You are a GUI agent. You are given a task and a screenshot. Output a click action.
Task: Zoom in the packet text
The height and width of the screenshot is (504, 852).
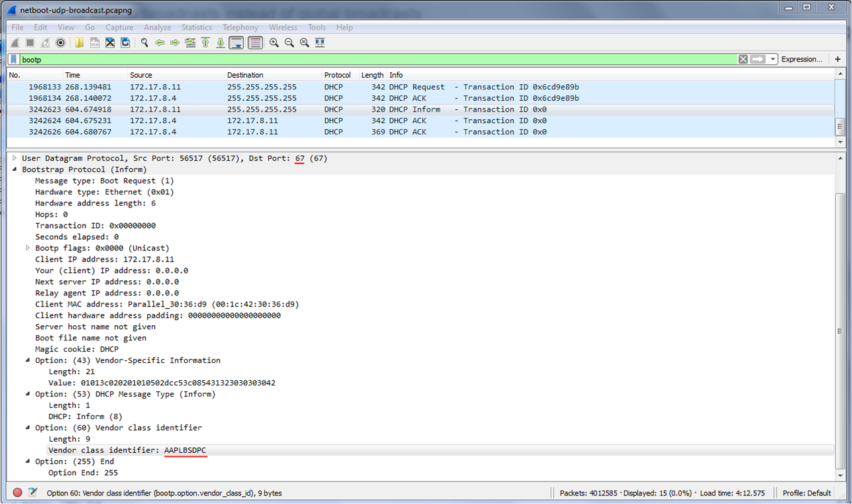(274, 43)
